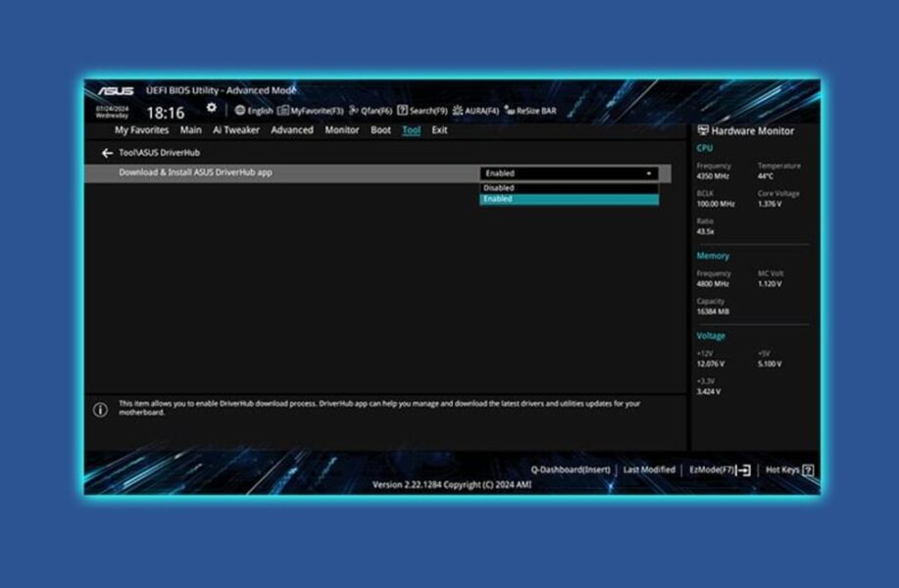Click the info icon beside the help text

(100, 410)
